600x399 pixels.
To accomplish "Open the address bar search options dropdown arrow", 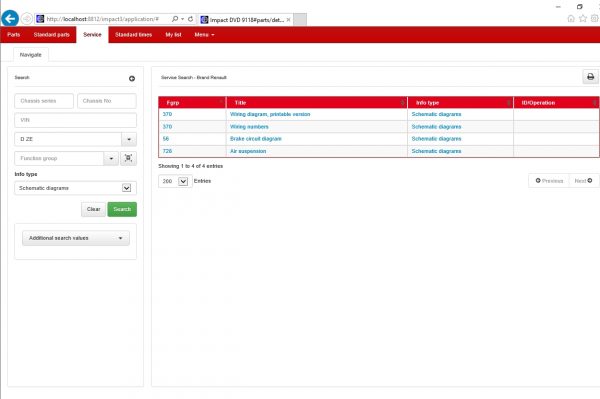I will click(183, 19).
